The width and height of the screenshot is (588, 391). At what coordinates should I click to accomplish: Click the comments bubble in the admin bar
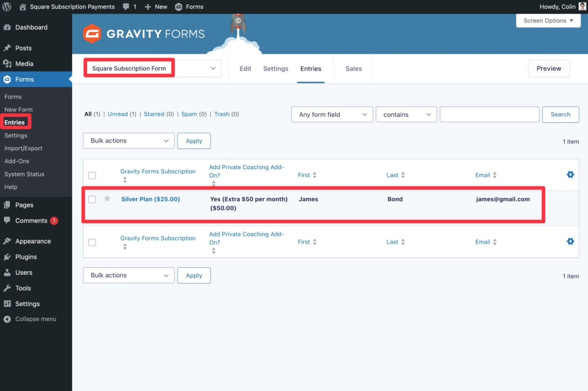[126, 7]
